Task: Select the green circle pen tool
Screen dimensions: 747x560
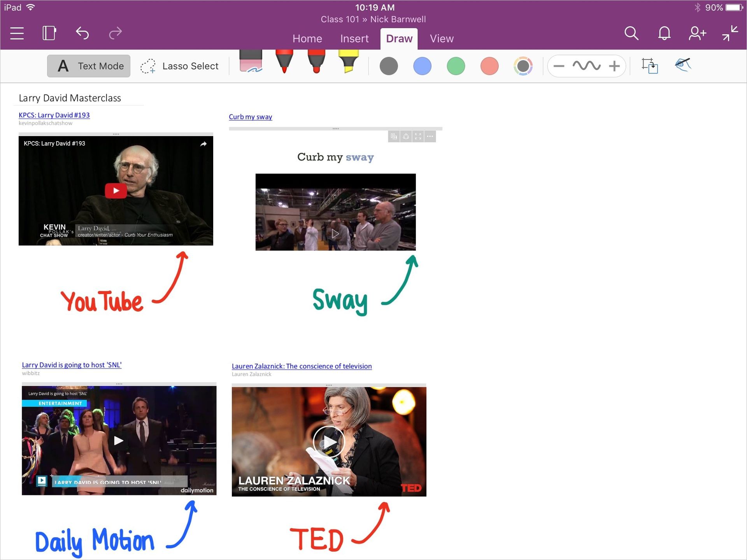Action: point(456,65)
